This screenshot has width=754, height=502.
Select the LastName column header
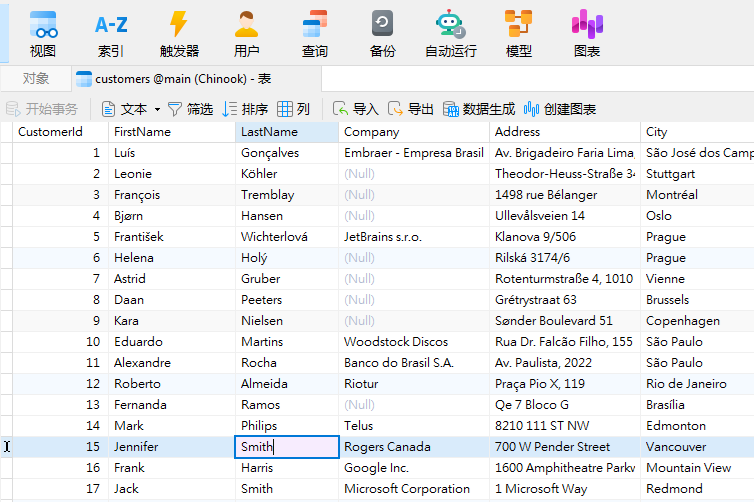(x=287, y=132)
